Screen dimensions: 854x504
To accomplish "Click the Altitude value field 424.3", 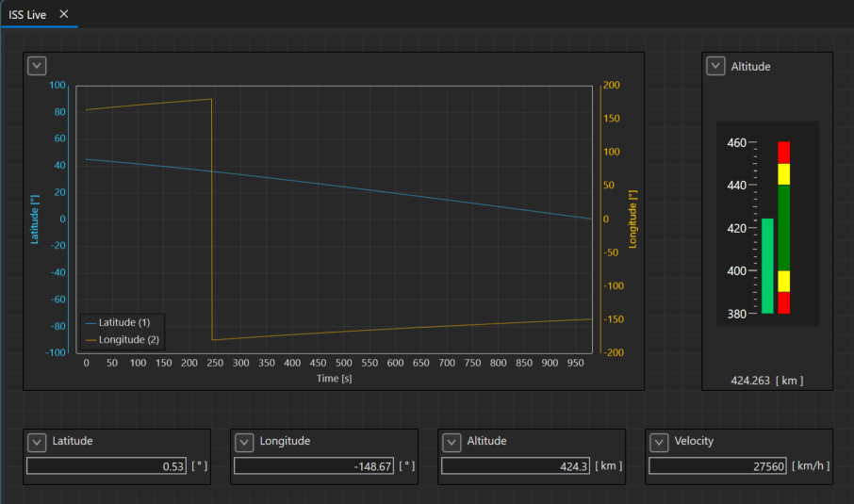I will coord(516,466).
